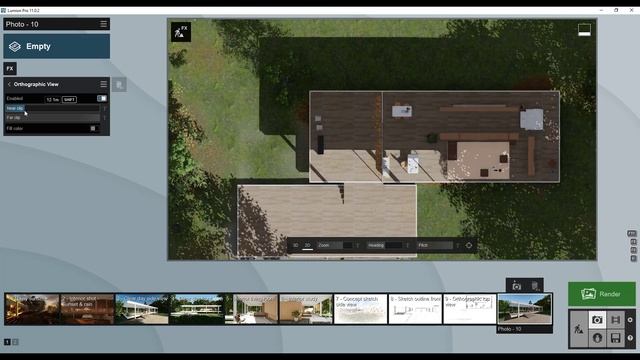640x360 pixels.
Task: Click the target reset icon in viewport bar
Action: pos(469,245)
